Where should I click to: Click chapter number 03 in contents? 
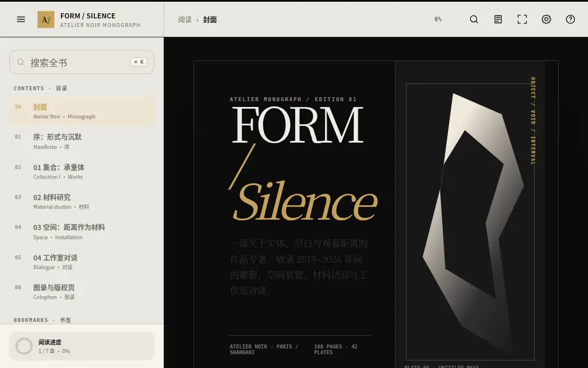click(x=18, y=197)
